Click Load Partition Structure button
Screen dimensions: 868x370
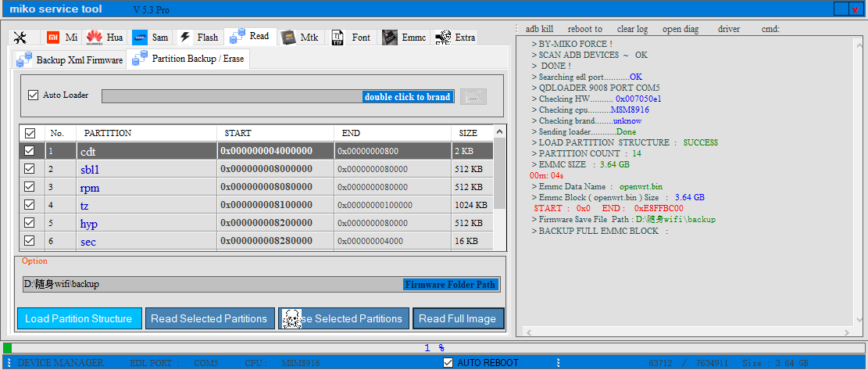79,318
